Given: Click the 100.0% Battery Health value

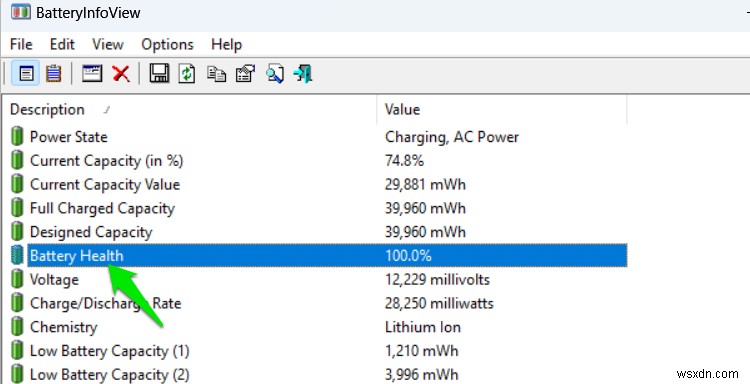Looking at the screenshot, I should (x=408, y=256).
